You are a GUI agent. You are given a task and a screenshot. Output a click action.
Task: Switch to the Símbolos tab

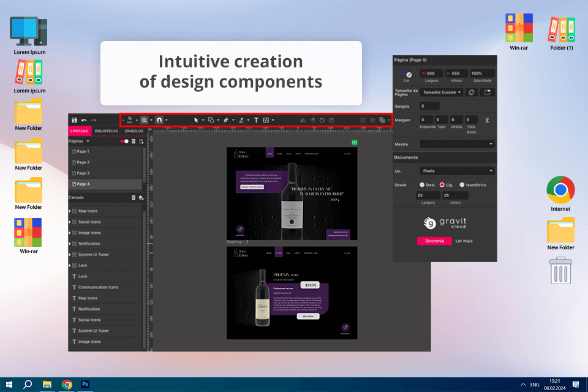[x=134, y=131]
